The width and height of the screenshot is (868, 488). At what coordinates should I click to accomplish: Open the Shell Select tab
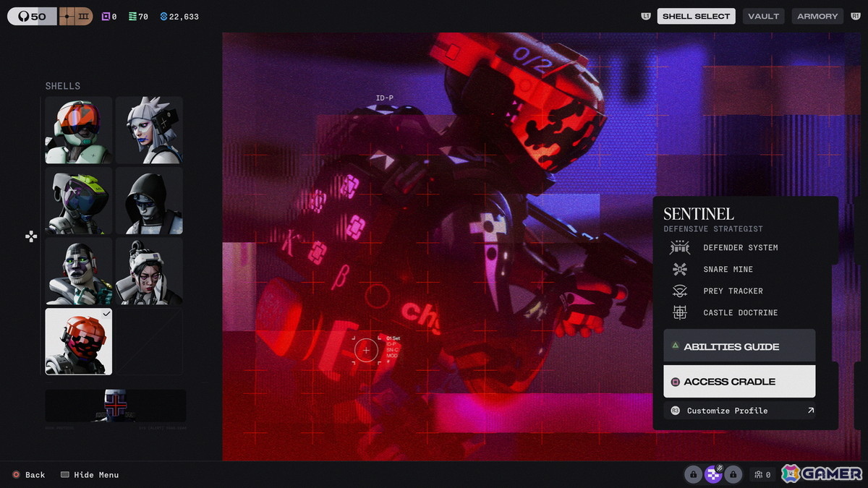(696, 16)
